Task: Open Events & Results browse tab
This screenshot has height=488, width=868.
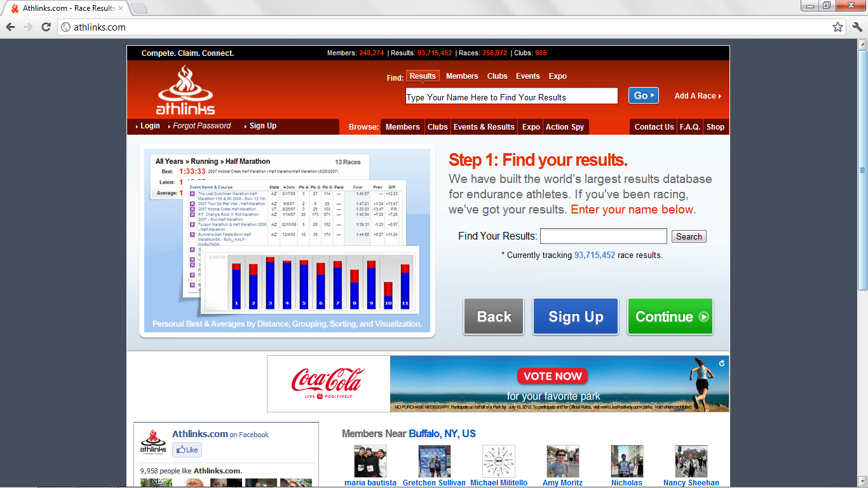Action: tap(484, 127)
